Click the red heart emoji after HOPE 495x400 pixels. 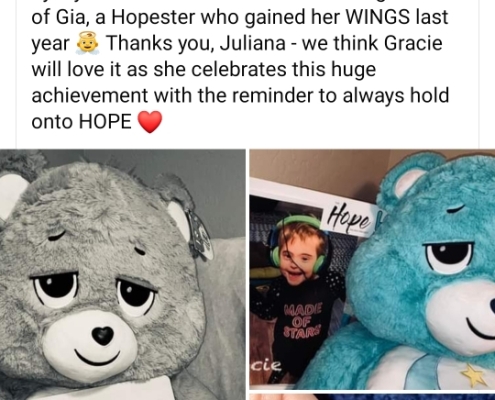pyautogui.click(x=150, y=122)
